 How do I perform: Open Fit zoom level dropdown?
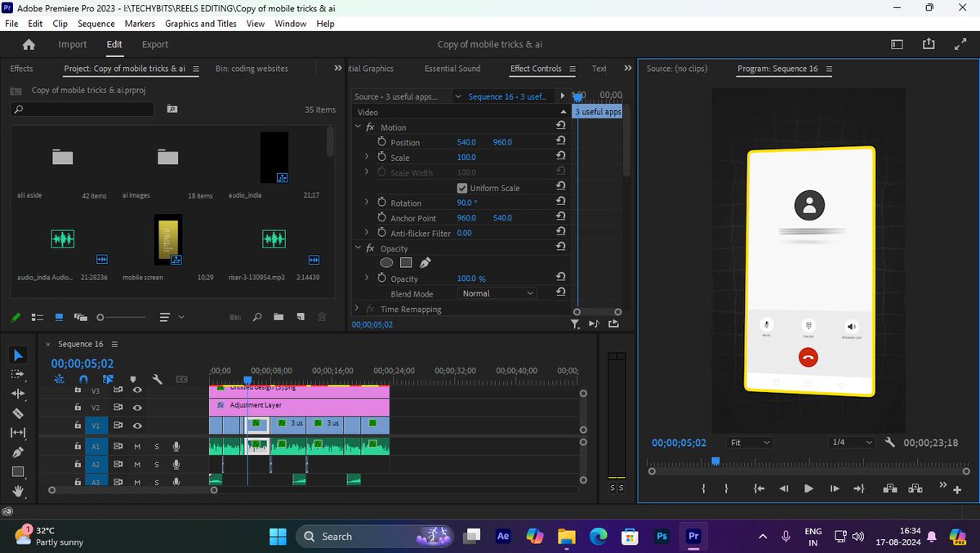point(751,442)
